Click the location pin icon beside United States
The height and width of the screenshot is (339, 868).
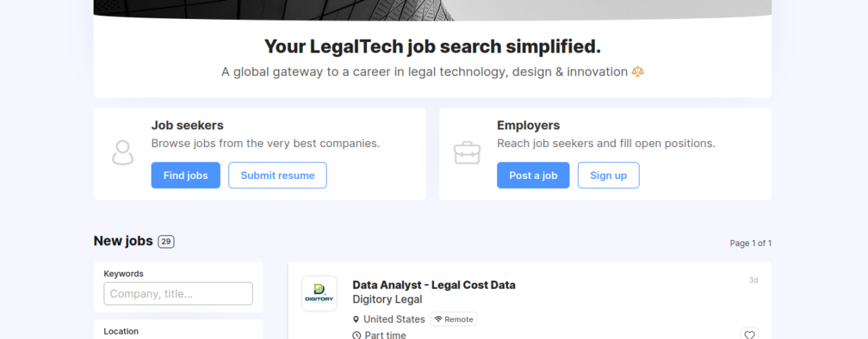click(356, 319)
